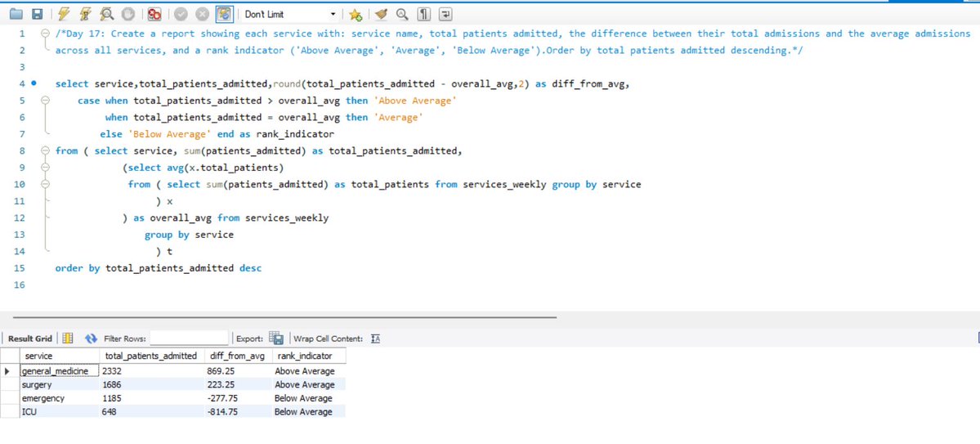
Task: Select the general_medicine row arrow indicator
Action: pyautogui.click(x=8, y=371)
